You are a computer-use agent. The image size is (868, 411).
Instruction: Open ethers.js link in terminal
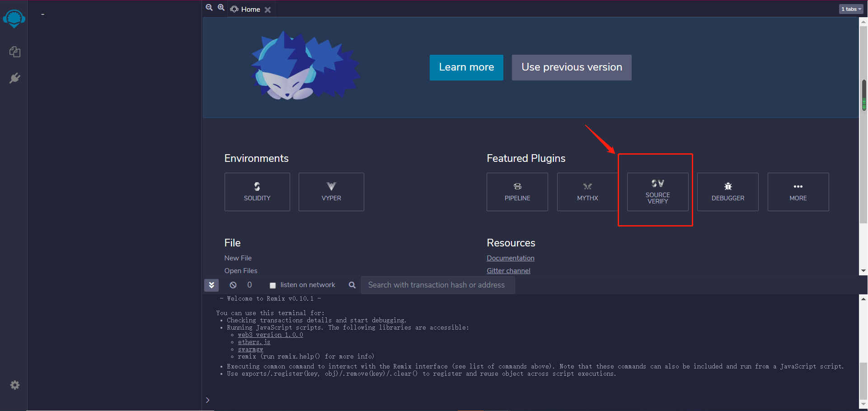254,342
